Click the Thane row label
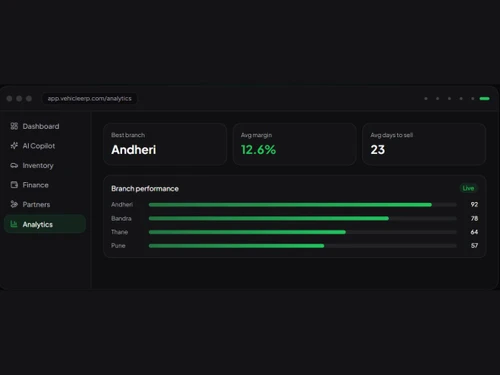500x375 pixels. pyautogui.click(x=120, y=232)
